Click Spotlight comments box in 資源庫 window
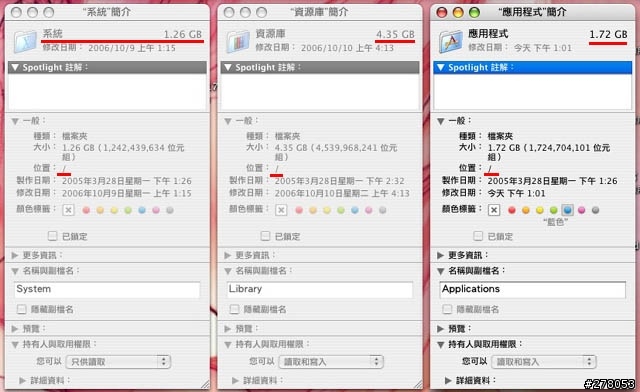Image resolution: width=640 pixels, height=392 pixels. [x=320, y=92]
